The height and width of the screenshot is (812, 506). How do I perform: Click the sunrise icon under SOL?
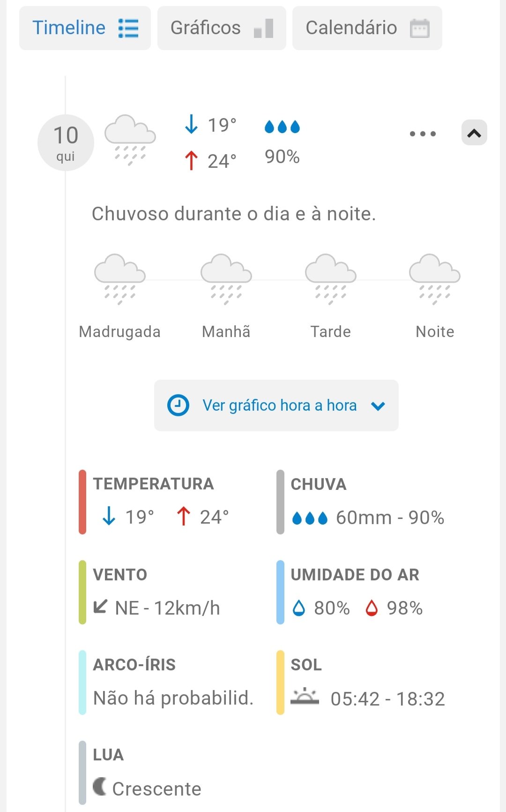click(305, 697)
